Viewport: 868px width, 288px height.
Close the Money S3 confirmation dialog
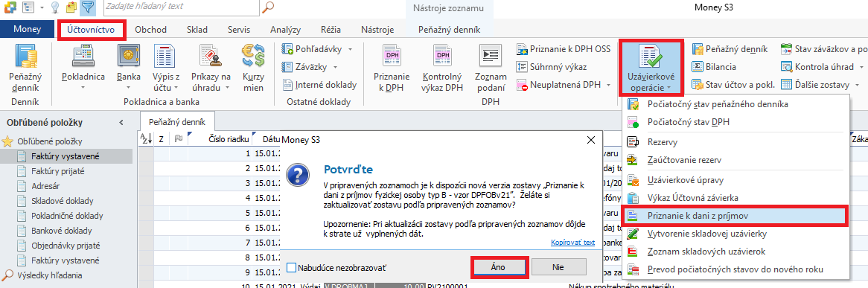tap(590, 139)
